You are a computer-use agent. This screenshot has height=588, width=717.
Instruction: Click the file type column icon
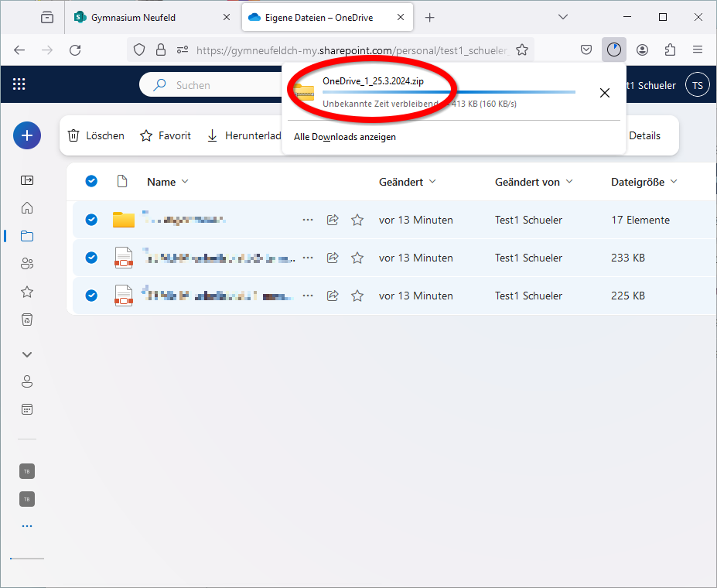[122, 182]
